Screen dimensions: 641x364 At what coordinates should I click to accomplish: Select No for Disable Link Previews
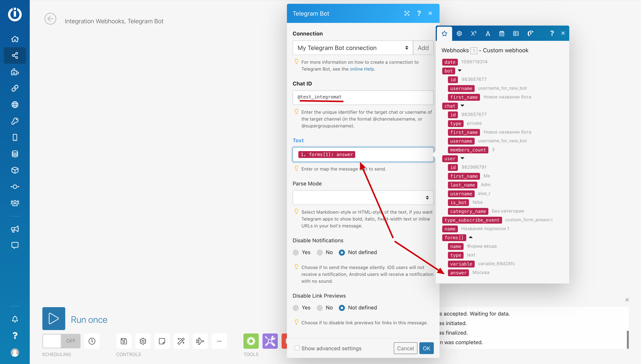[x=320, y=308]
